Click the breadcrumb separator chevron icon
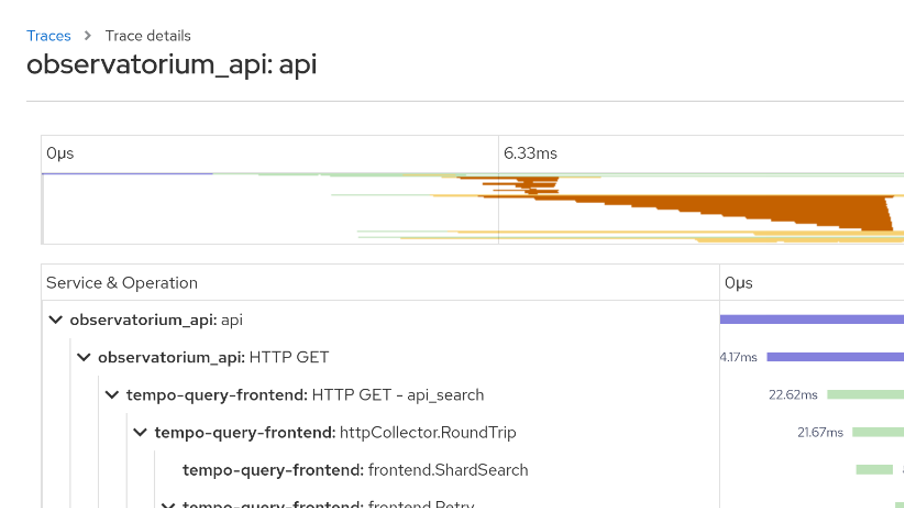The height and width of the screenshot is (508, 904). 88,36
